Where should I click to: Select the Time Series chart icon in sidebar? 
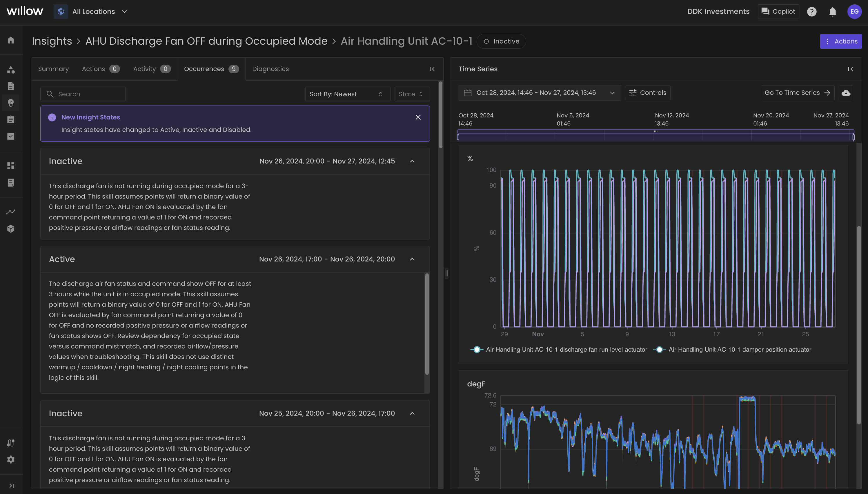(x=10, y=211)
